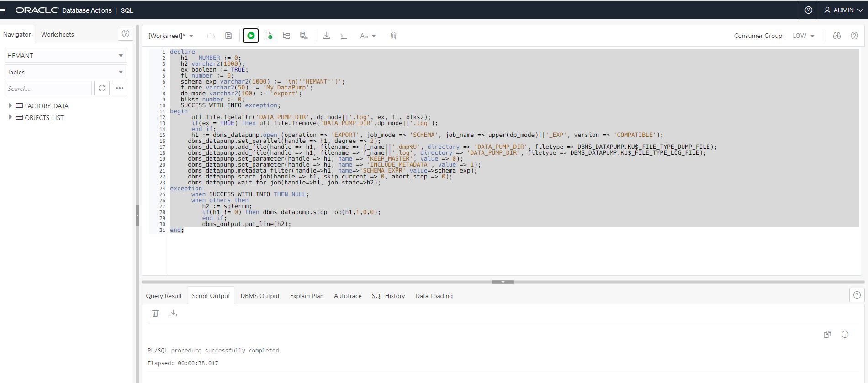The image size is (868, 383).
Task: Expand the OBJECTS_LIST table node
Action: 10,117
